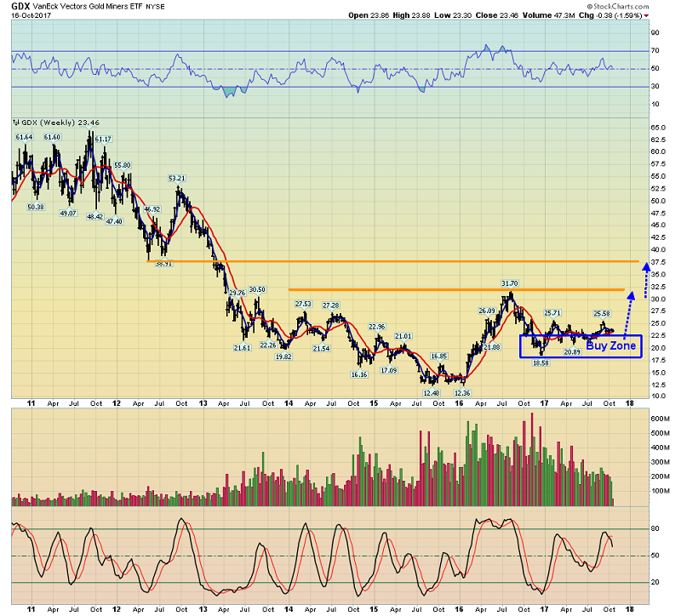Click the 12.36 low price label
681x616 pixels.
click(x=462, y=392)
